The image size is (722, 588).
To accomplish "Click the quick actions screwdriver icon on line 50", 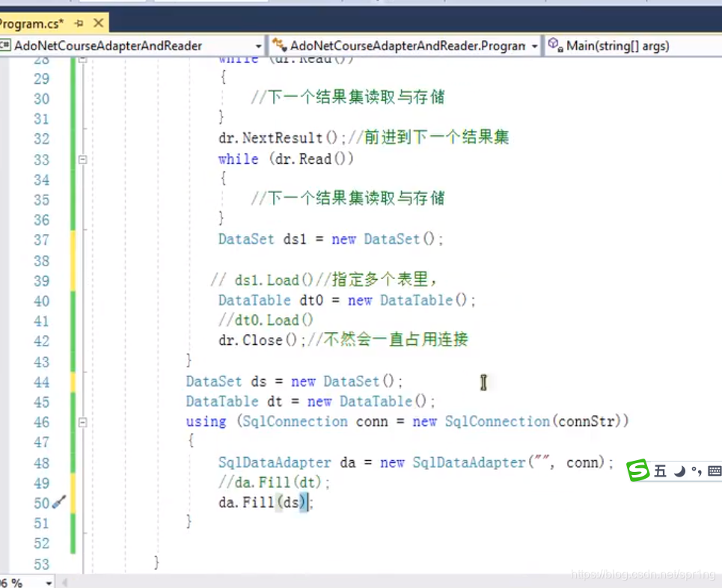I will point(59,502).
